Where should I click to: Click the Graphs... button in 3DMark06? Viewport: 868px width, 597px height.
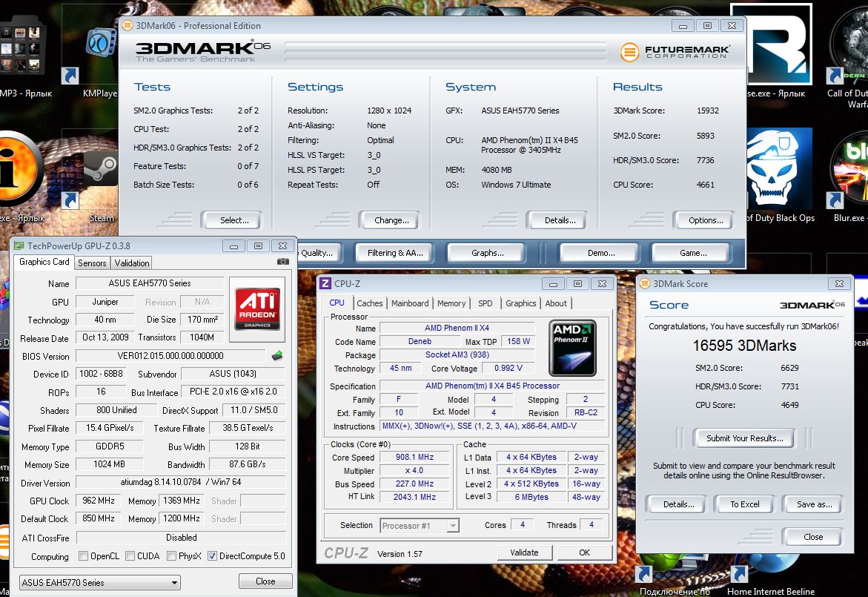coord(487,253)
